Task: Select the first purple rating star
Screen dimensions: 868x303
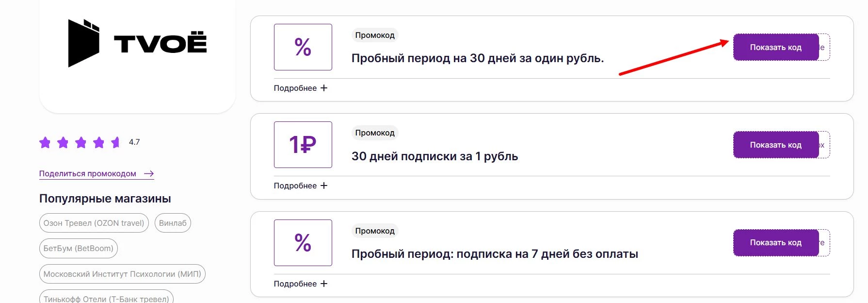Action: [x=45, y=142]
